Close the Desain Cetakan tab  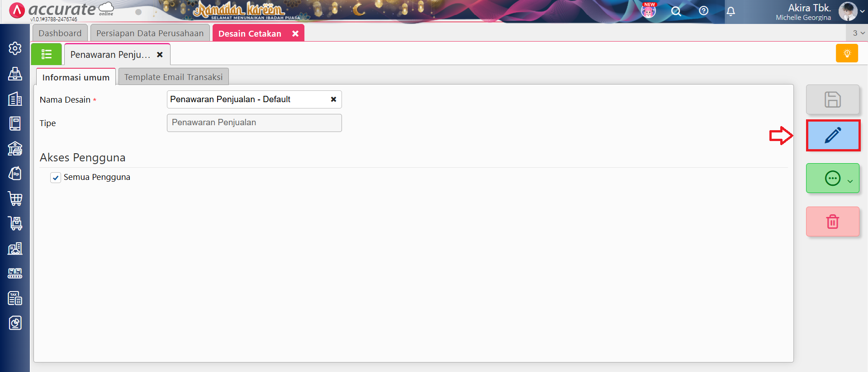pyautogui.click(x=295, y=34)
